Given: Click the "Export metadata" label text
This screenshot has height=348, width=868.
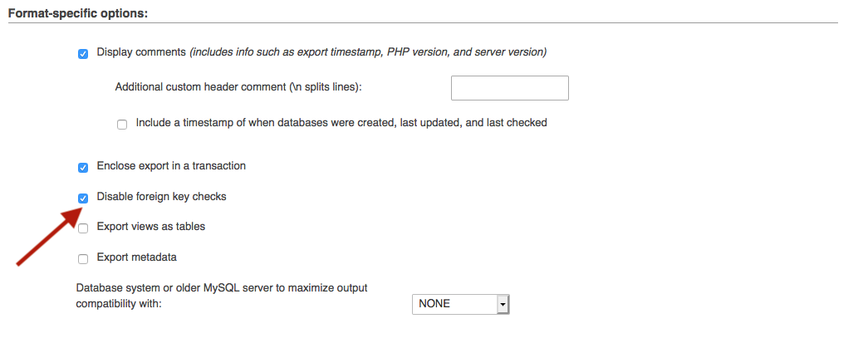Looking at the screenshot, I should [136, 257].
